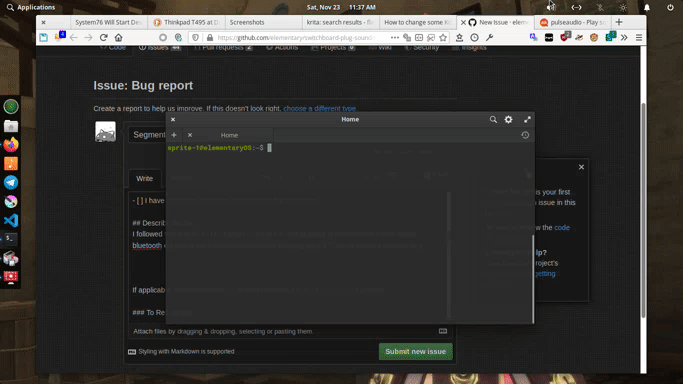Viewport: 683px width, 384px height.
Task: Open Visual Studio Code from dock
Action: [x=11, y=220]
